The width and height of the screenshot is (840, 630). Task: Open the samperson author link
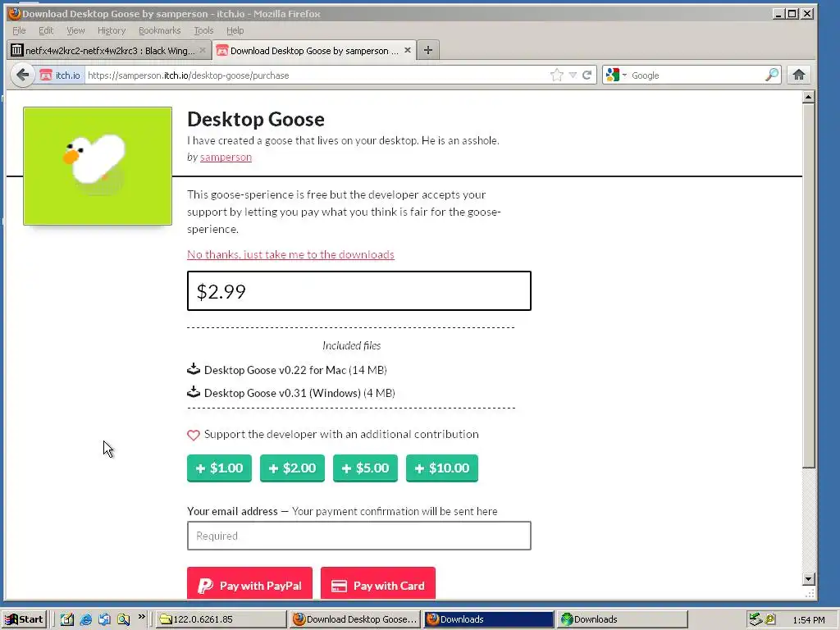click(x=226, y=157)
